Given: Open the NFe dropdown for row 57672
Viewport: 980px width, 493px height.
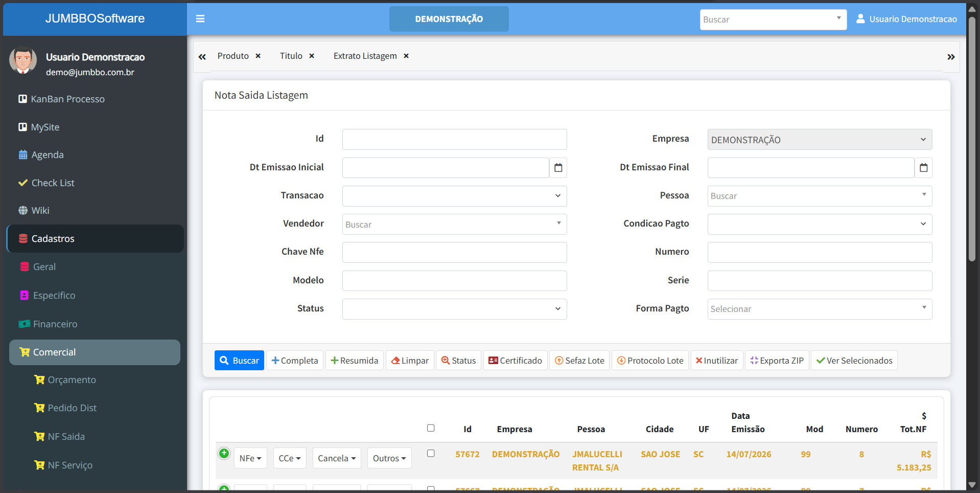Looking at the screenshot, I should pyautogui.click(x=250, y=458).
